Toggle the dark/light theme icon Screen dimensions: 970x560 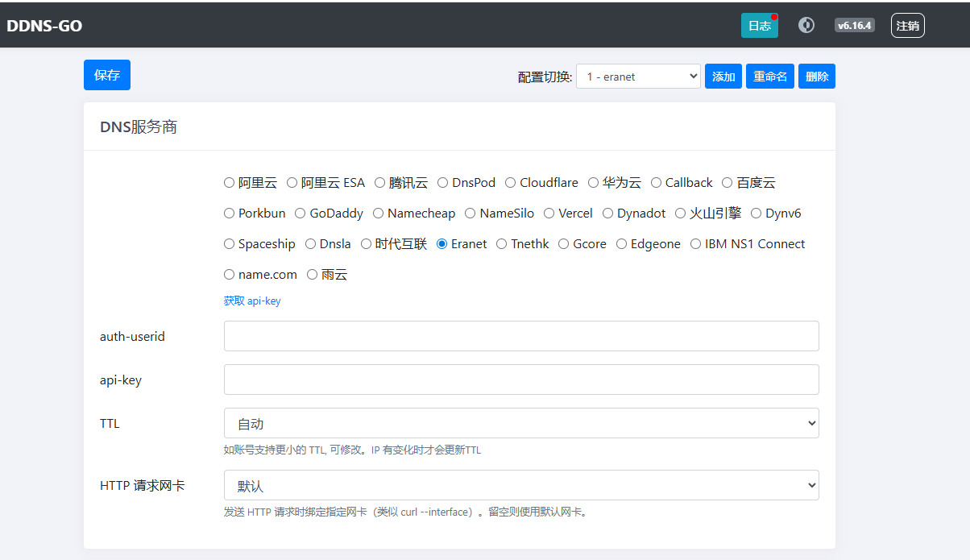point(806,25)
